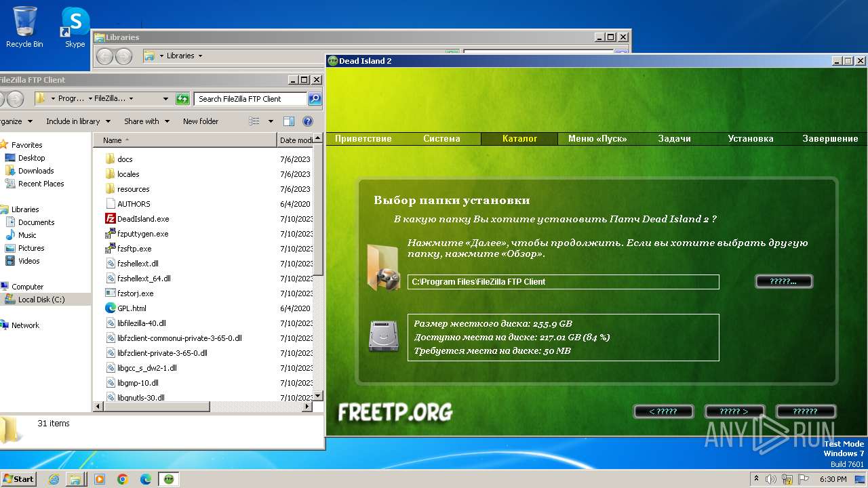Click the horizontal scrollbar right arrow in file list

(x=307, y=407)
